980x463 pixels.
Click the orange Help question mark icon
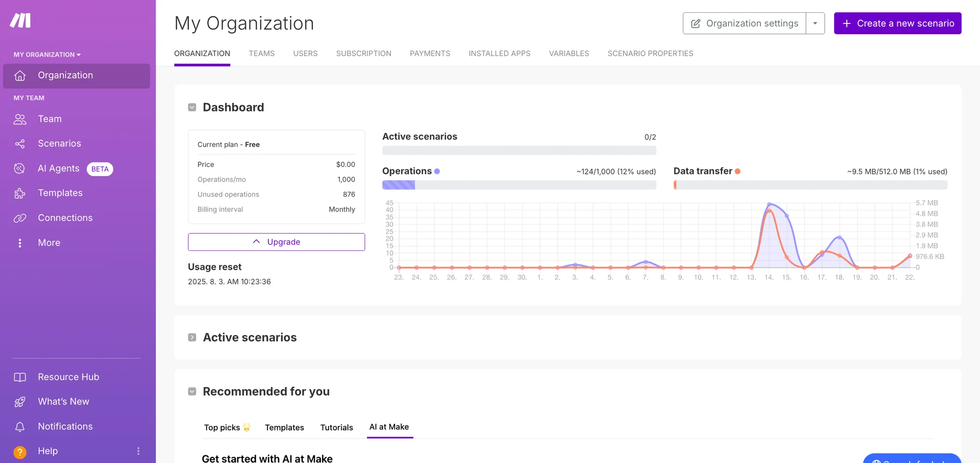point(20,452)
